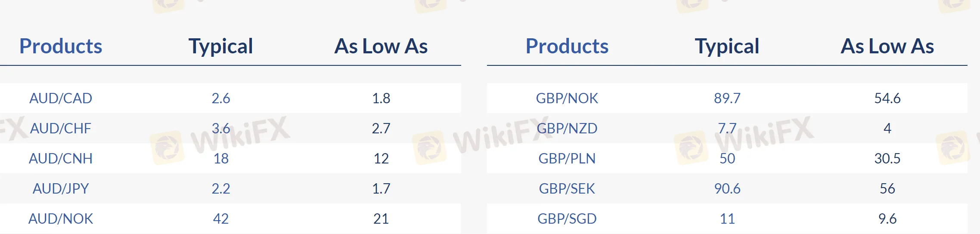This screenshot has width=980, height=234.
Task: Select the AUD/CNH product row
Action: [x=61, y=158]
